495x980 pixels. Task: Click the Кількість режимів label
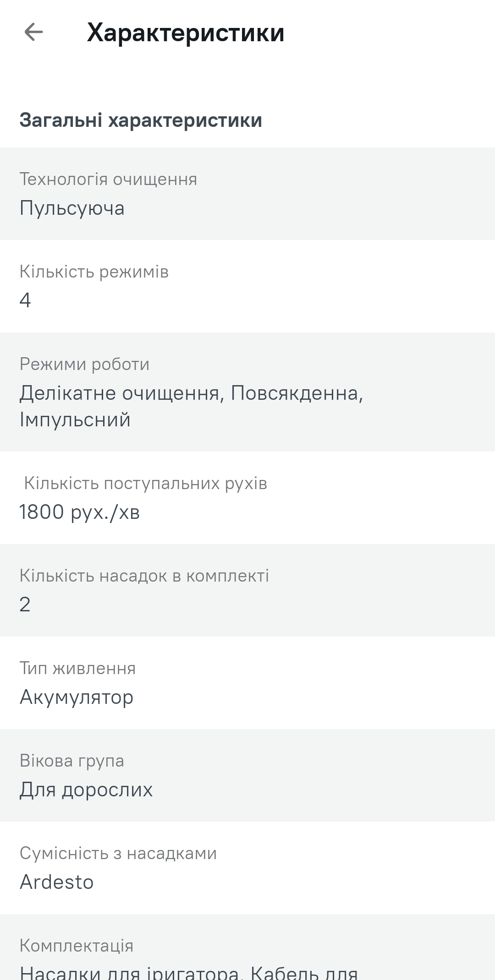pyautogui.click(x=94, y=272)
